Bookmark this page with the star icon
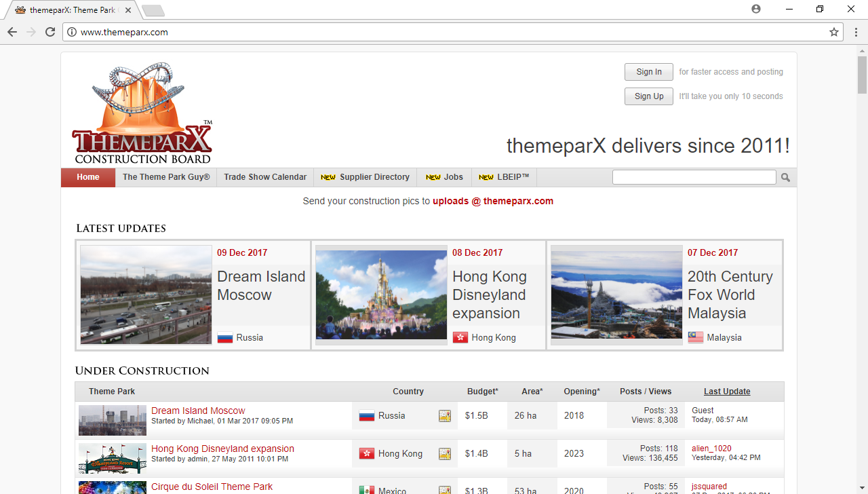Screen dimensions: 868x494 click(834, 32)
